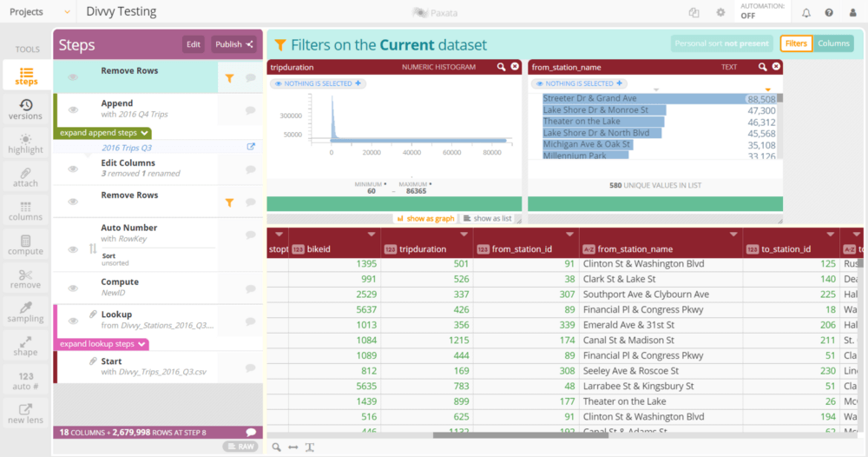Expand lookup steps

tap(103, 344)
